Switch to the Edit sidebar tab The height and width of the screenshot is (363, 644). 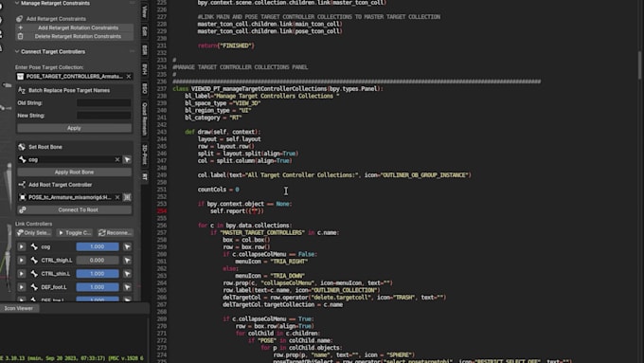tap(145, 31)
